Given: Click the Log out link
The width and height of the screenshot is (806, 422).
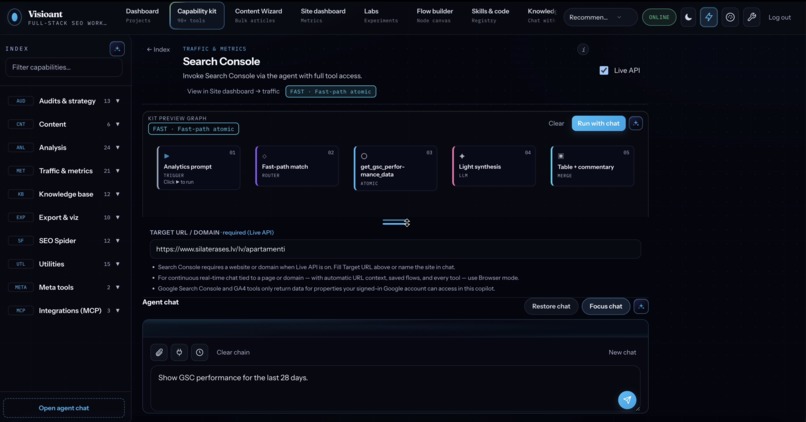Looking at the screenshot, I should tap(779, 17).
